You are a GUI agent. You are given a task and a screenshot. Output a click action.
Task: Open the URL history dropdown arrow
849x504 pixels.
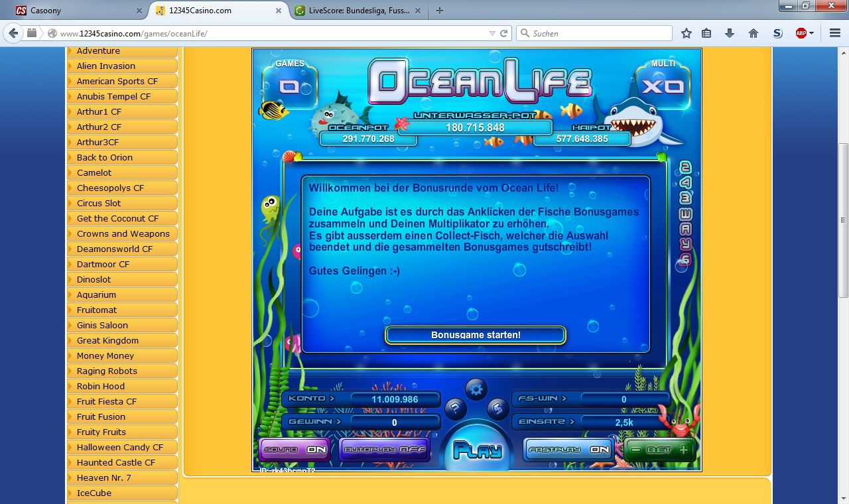pos(492,33)
